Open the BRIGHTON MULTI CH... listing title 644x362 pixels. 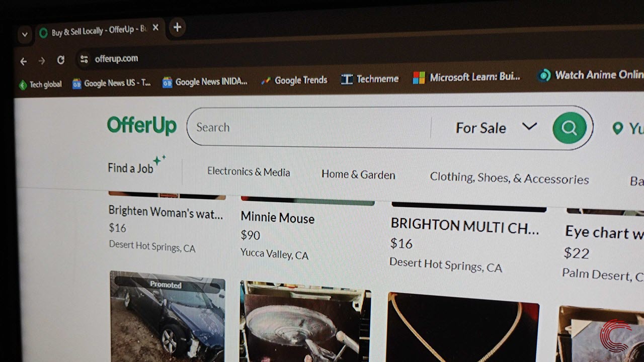(x=465, y=226)
